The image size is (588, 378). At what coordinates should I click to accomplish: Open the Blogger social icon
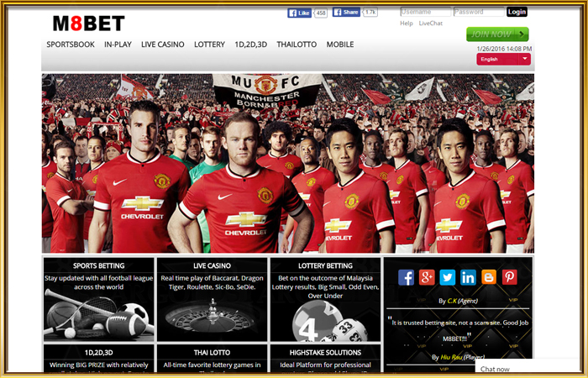[x=489, y=277]
